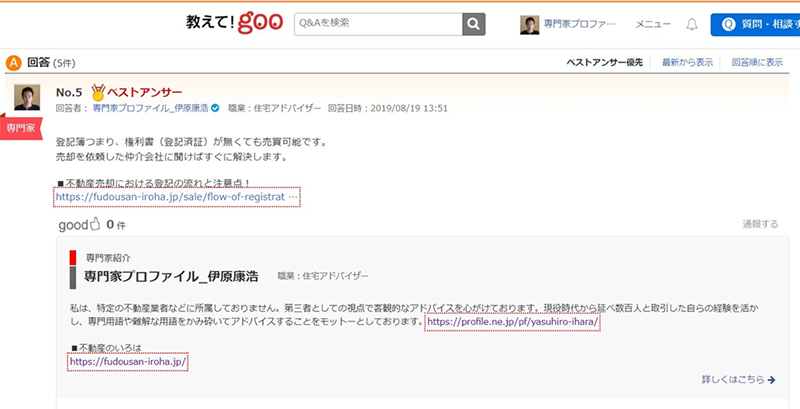Click the answerer's avatar beside No.5
This screenshot has height=409, width=800.
(27, 97)
